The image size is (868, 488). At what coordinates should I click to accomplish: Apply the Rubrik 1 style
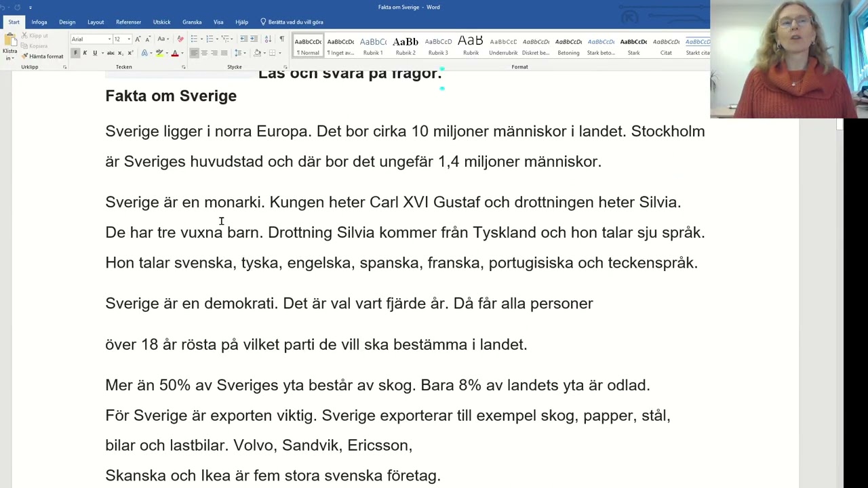pos(373,46)
